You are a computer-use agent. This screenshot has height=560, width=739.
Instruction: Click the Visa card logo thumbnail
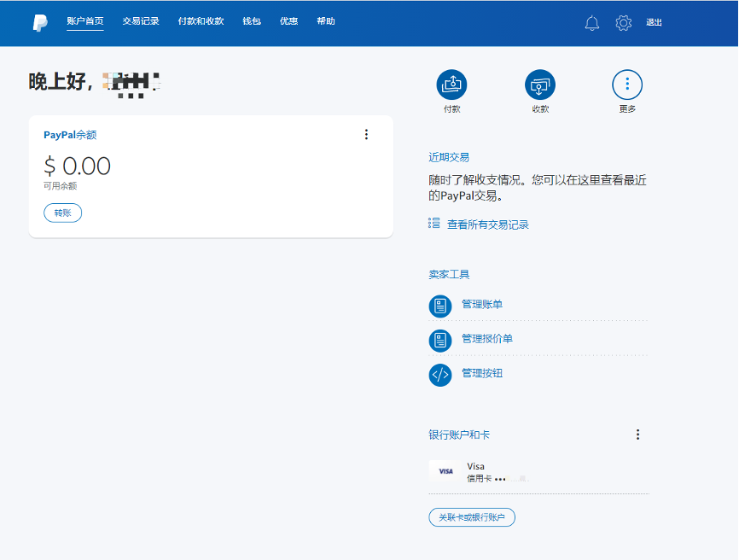click(445, 471)
